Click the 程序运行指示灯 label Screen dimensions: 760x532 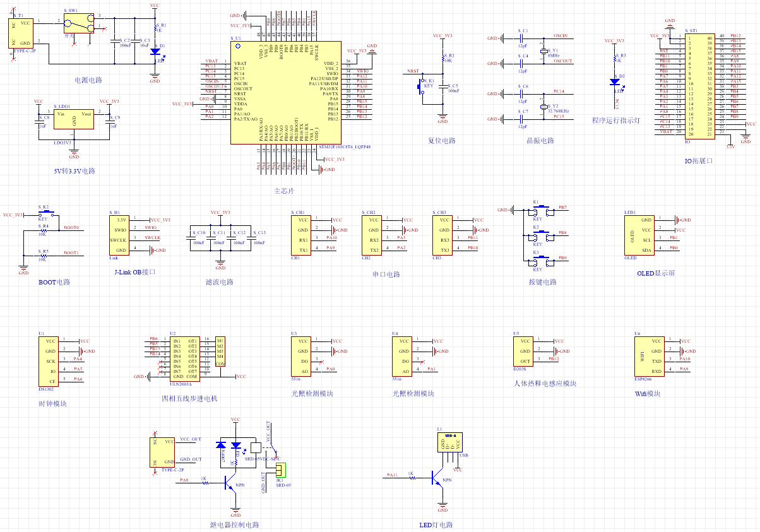coord(615,120)
